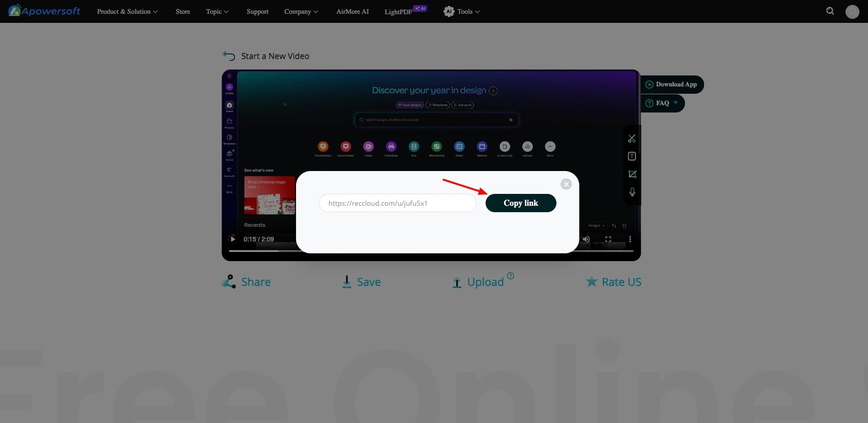Open the Product & Solution menu
This screenshot has height=423, width=868.
[127, 11]
